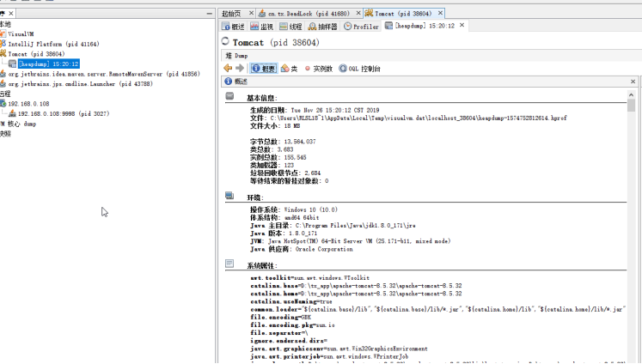Click the vertical scrollbar thumb in the summary
The width and height of the screenshot is (642, 364).
click(631, 106)
